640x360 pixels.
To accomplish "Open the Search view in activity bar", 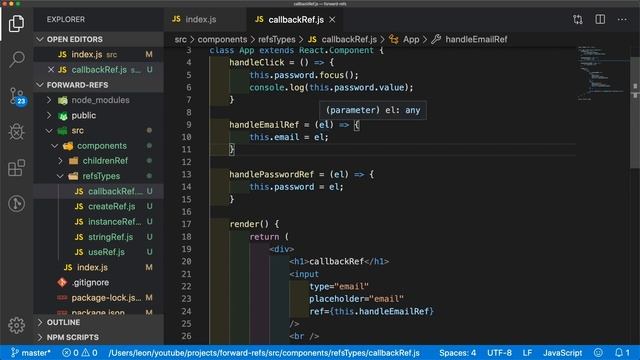I will tap(16, 60).
